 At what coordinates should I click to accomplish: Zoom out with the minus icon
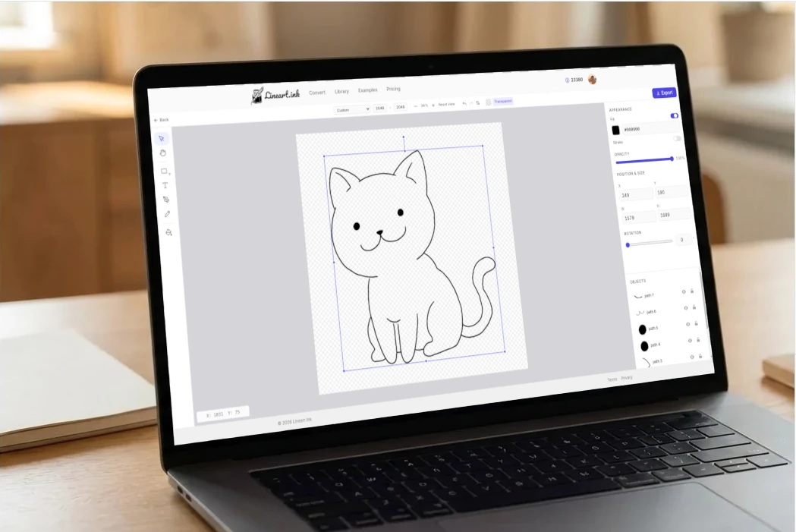[x=415, y=106]
